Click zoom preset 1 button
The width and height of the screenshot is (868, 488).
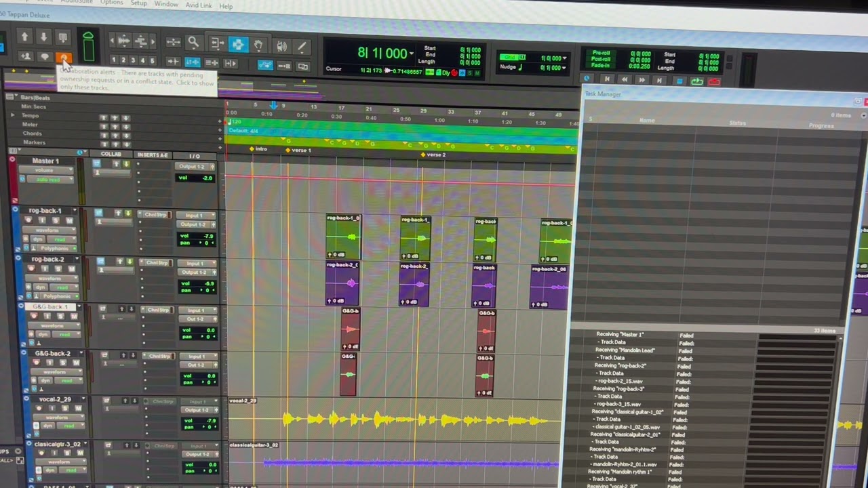[x=113, y=60]
